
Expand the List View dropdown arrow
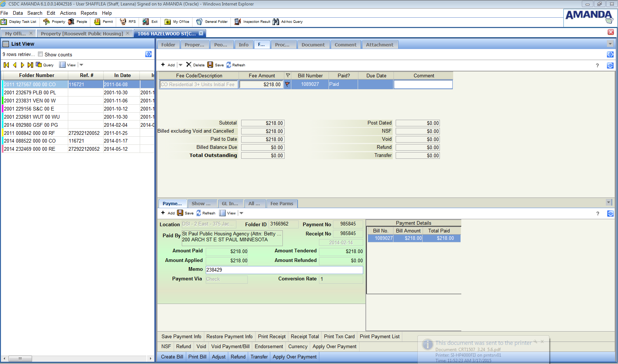point(81,65)
